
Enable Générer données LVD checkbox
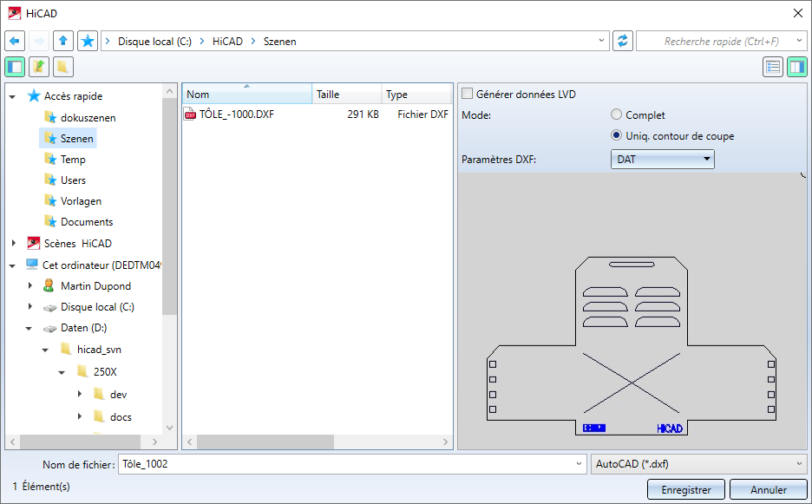click(467, 94)
